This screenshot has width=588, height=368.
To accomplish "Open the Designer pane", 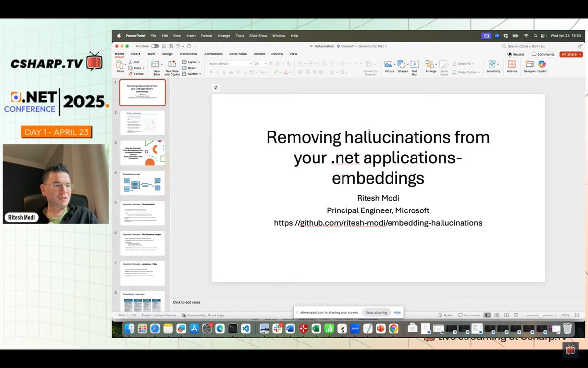I will point(529,67).
